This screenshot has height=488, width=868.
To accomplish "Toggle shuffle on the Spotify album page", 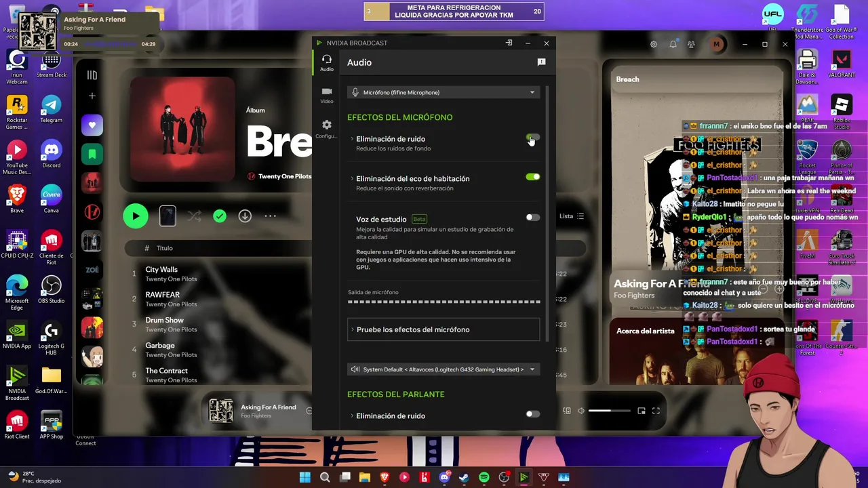I will [195, 216].
